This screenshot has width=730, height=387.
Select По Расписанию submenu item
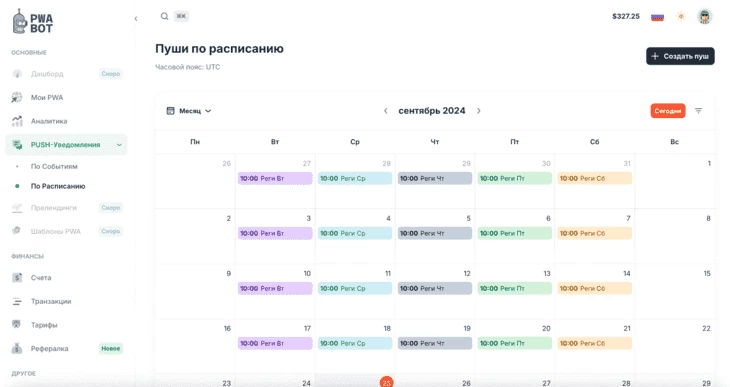tap(58, 186)
